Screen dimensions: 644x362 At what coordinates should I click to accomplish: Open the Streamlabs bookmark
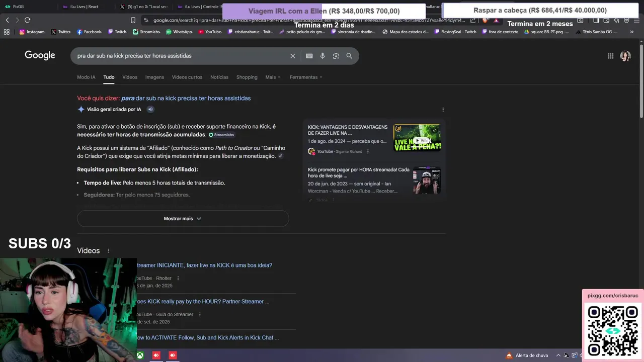[146, 32]
